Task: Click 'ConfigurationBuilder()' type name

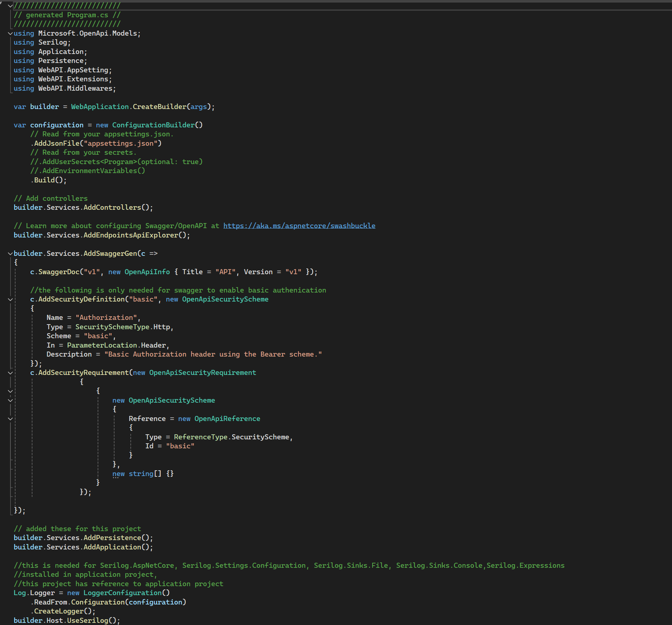Action: 157,125
